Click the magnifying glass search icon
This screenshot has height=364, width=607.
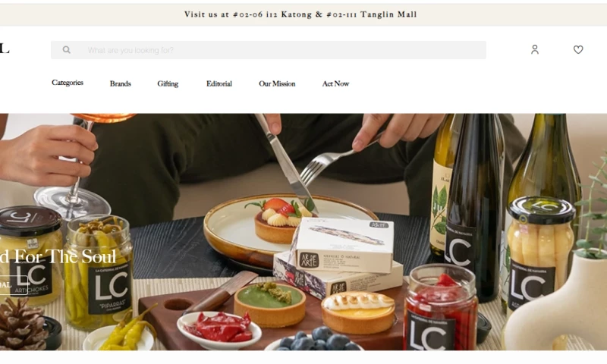click(67, 50)
